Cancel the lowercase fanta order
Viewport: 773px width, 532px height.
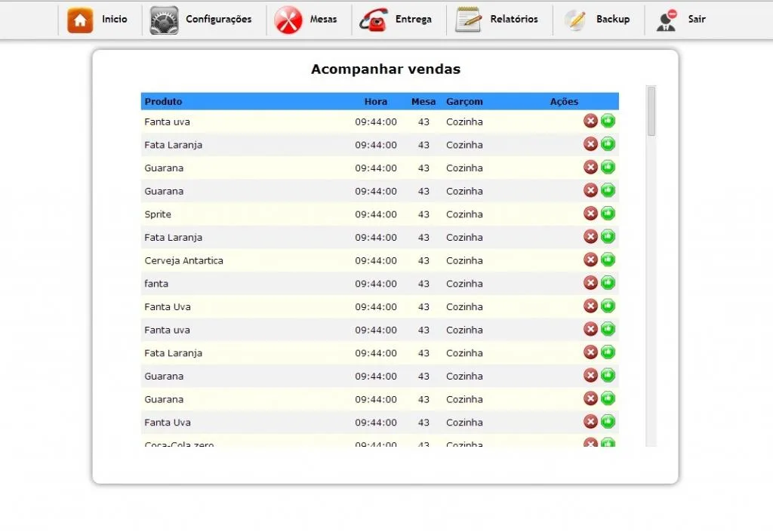pyautogui.click(x=590, y=283)
